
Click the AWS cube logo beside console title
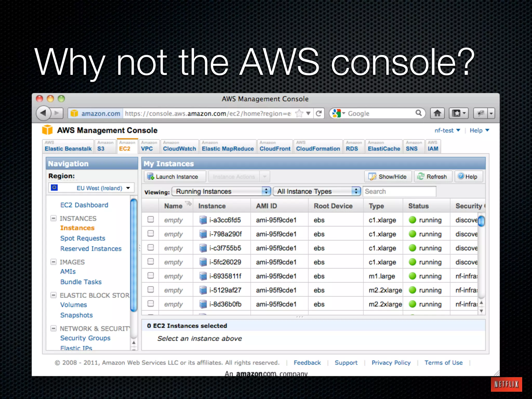[x=47, y=130]
